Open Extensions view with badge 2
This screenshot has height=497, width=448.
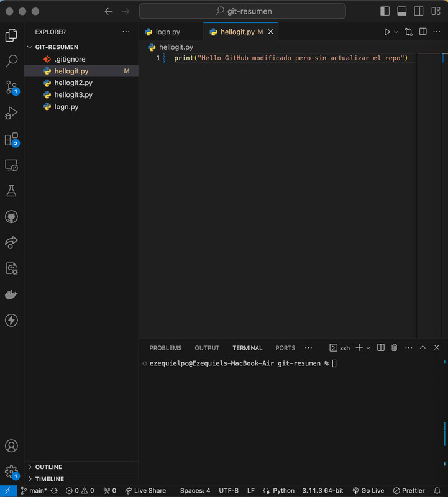pyautogui.click(x=11, y=139)
